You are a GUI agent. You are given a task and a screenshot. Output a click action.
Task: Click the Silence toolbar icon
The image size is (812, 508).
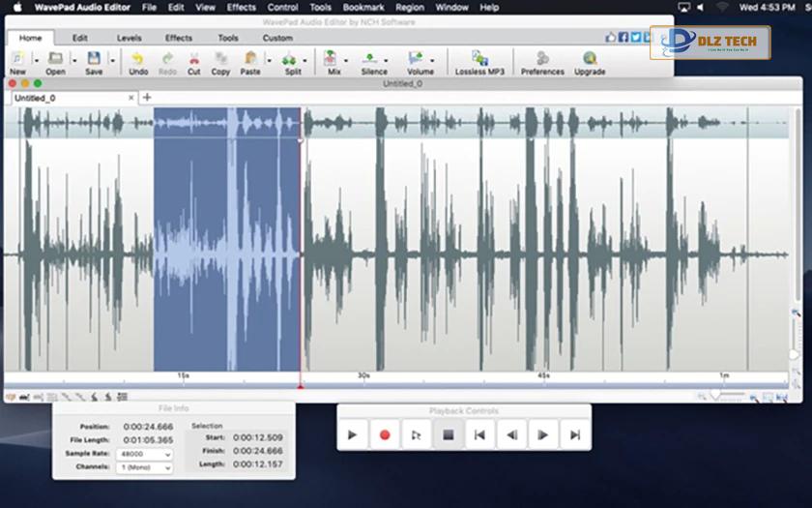(x=369, y=58)
